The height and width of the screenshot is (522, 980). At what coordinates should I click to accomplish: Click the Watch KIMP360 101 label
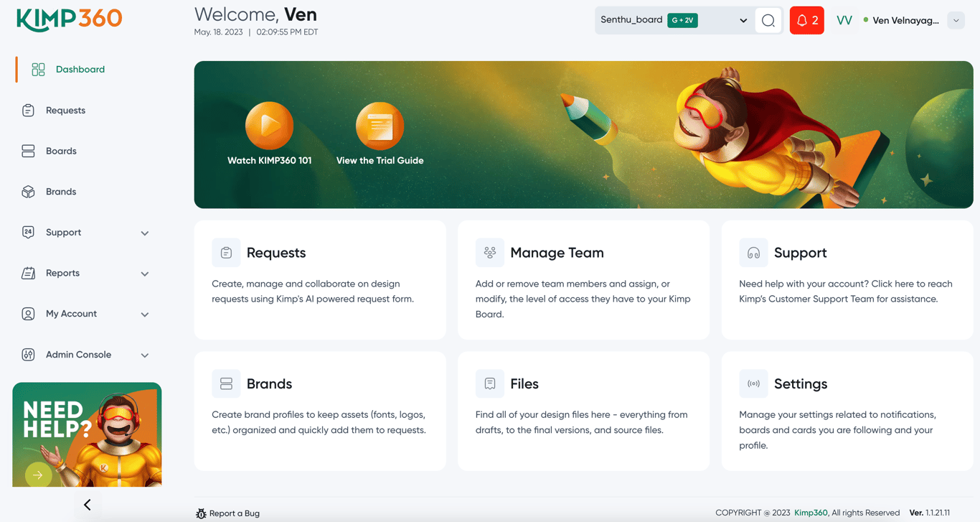[270, 161]
